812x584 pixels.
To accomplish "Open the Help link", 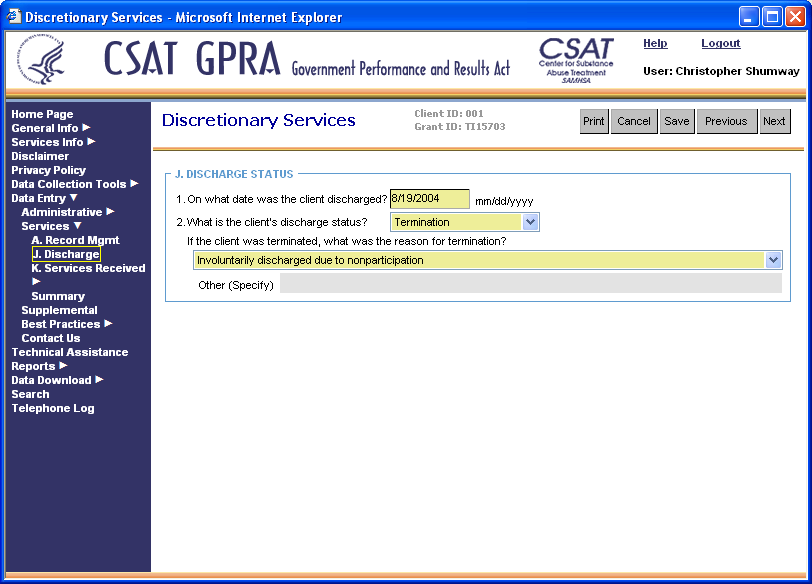I will [655, 43].
